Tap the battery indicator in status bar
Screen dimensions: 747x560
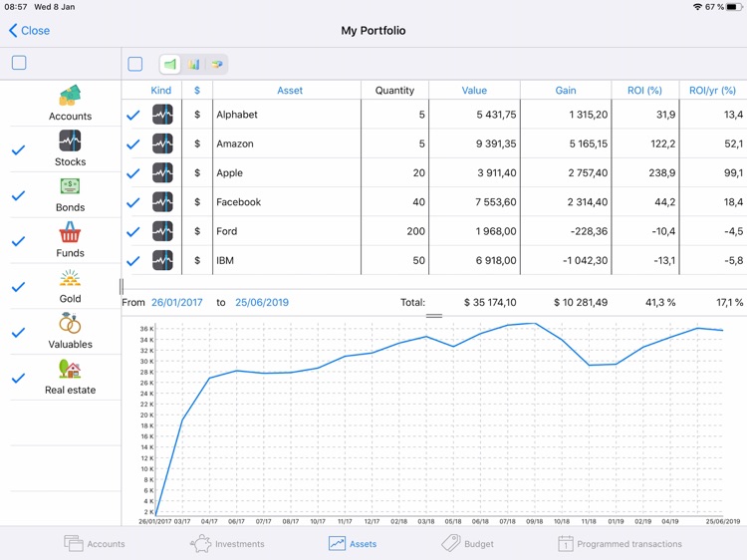coord(734,7)
